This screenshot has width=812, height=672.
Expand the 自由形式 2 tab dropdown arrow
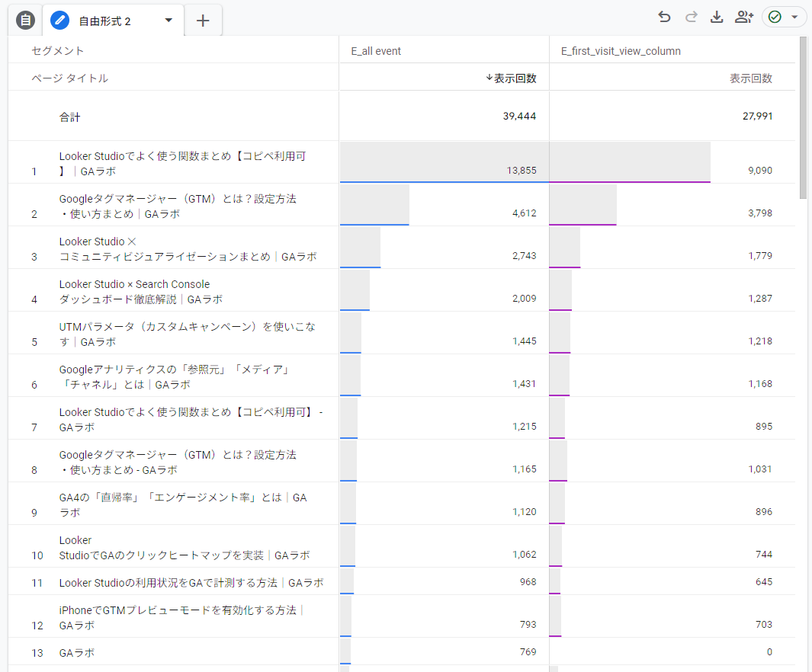[168, 20]
